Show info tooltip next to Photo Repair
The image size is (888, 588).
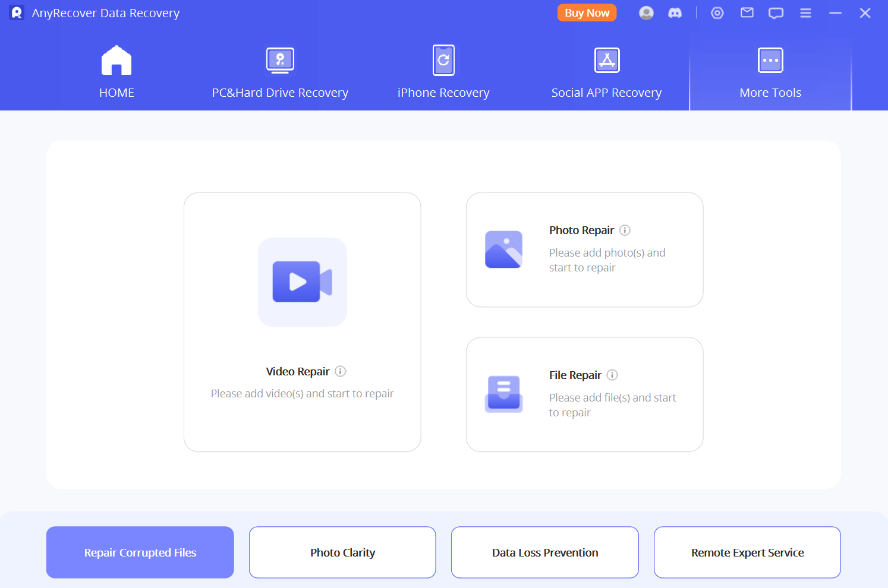(x=625, y=230)
